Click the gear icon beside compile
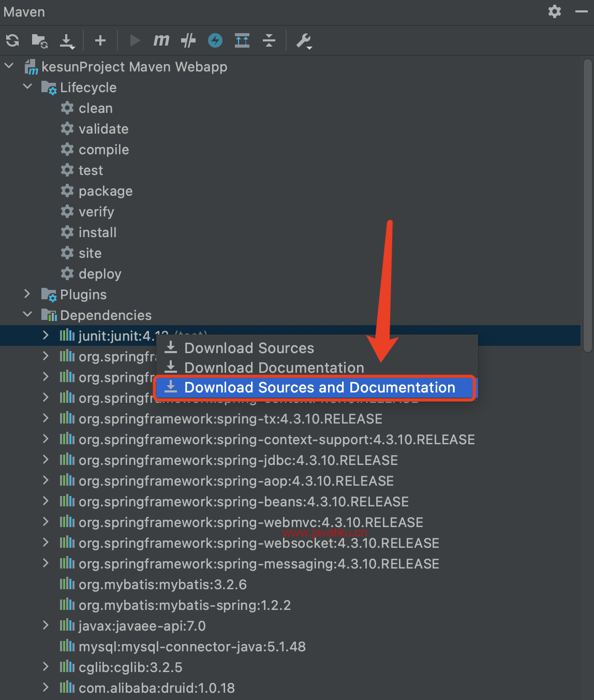The width and height of the screenshot is (594, 700). tap(67, 149)
